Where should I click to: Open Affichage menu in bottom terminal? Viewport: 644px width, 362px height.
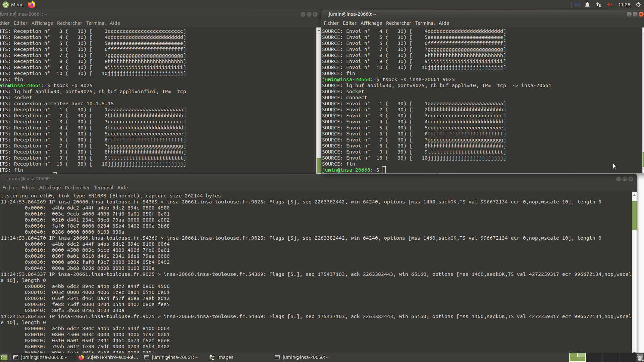[x=50, y=188]
